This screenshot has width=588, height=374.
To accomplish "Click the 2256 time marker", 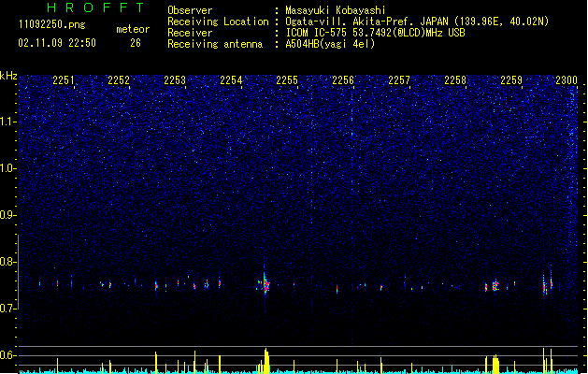I will [343, 80].
